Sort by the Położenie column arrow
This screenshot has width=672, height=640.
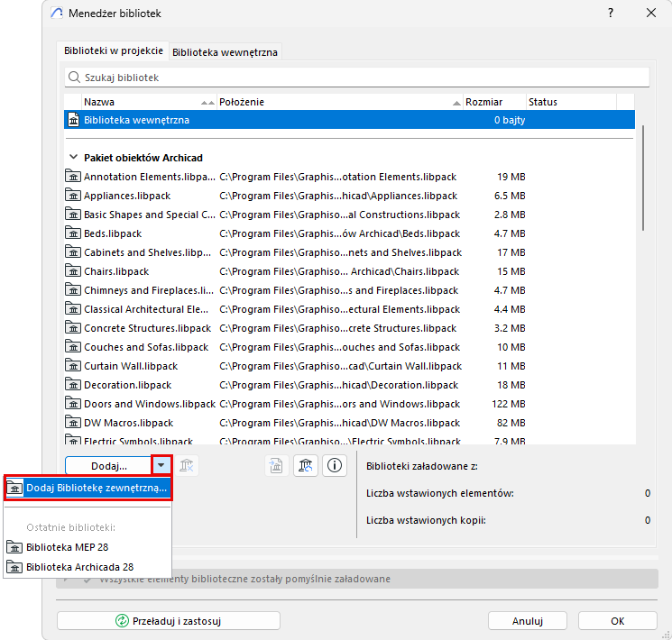[456, 103]
